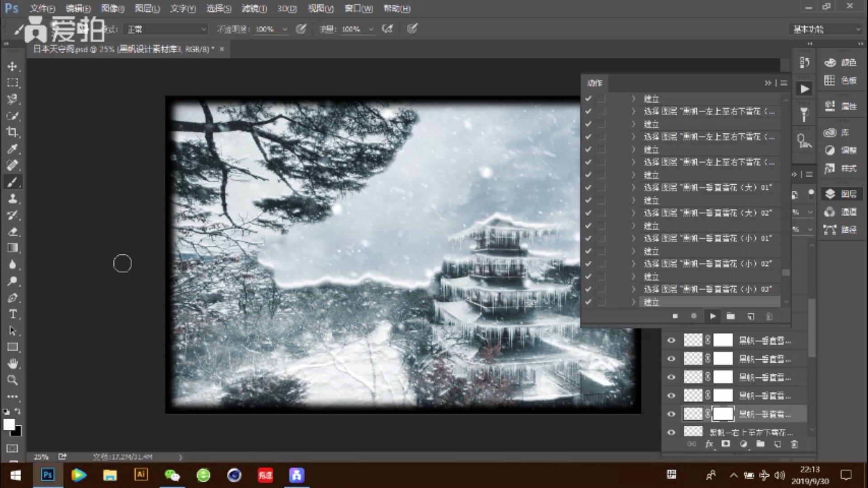Select the Zoom tool
Viewport: 868px width, 488px height.
[12, 380]
